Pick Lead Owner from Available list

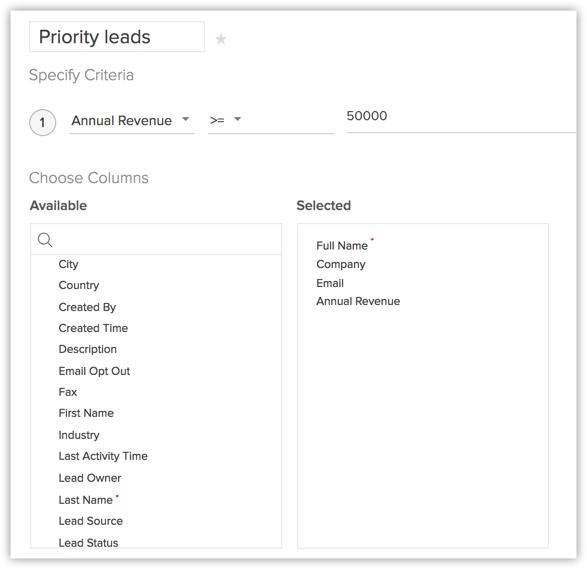point(90,478)
